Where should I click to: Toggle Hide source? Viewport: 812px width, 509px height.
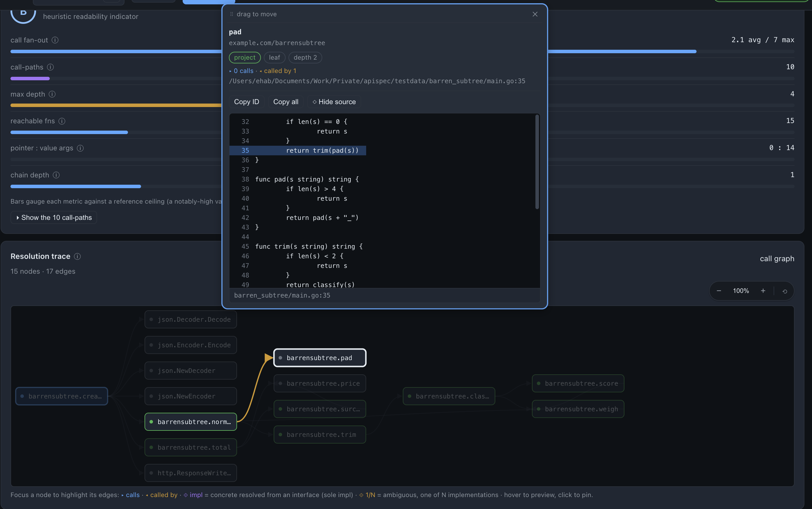coord(334,102)
